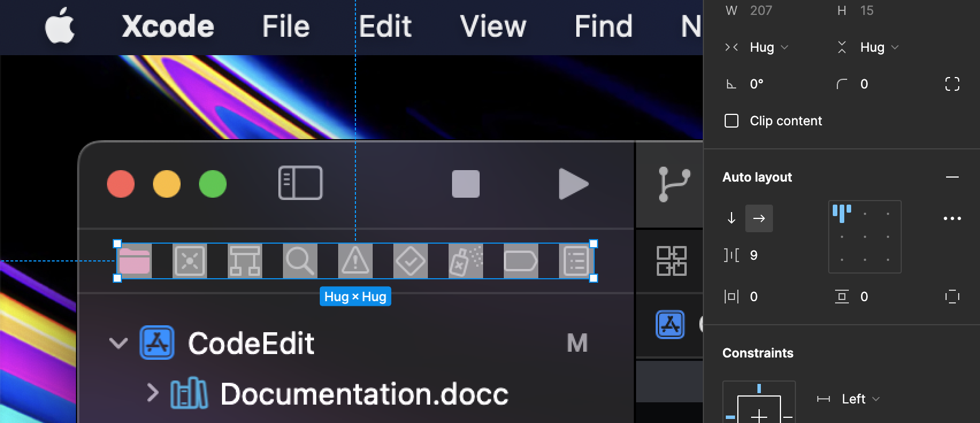Click the alignment grid box
Image resolution: width=980 pixels, height=423 pixels.
click(x=864, y=236)
